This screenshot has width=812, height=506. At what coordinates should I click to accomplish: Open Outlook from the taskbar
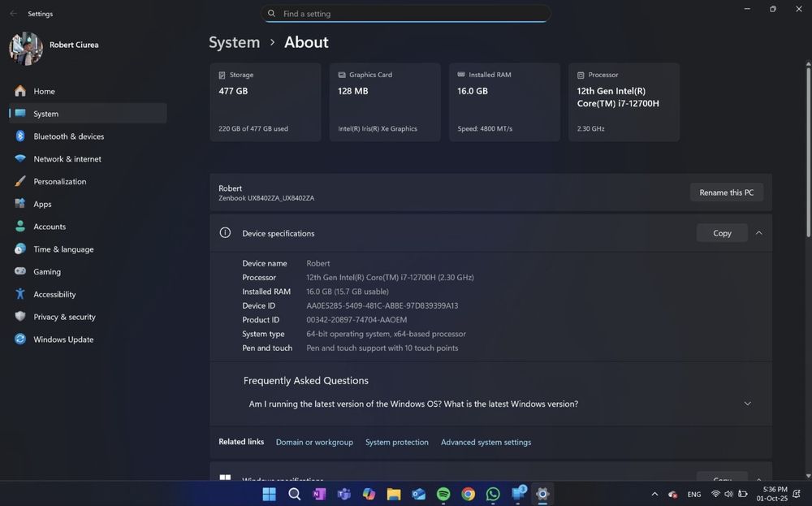click(418, 494)
